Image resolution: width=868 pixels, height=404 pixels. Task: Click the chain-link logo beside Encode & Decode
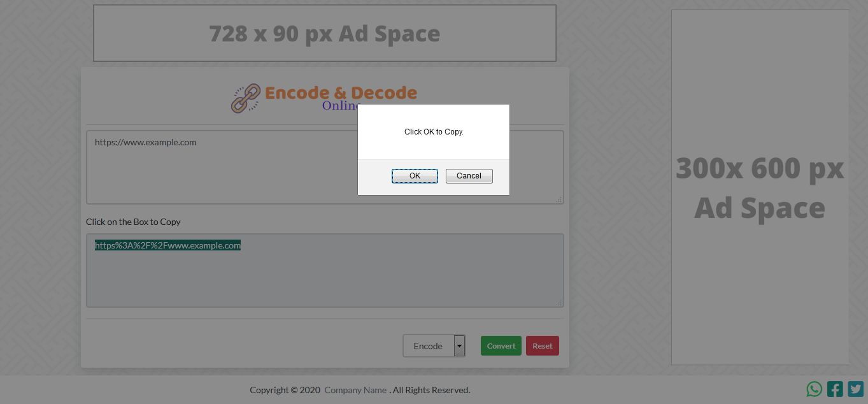[245, 97]
